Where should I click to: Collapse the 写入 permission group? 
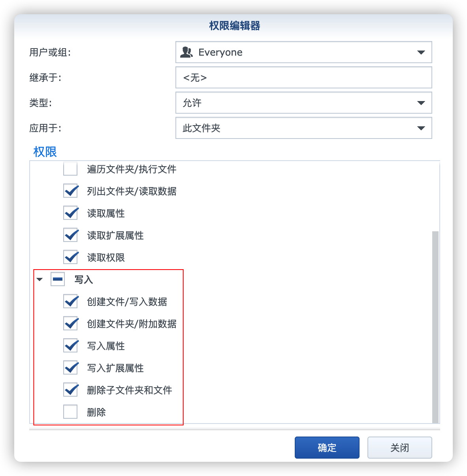coord(40,279)
